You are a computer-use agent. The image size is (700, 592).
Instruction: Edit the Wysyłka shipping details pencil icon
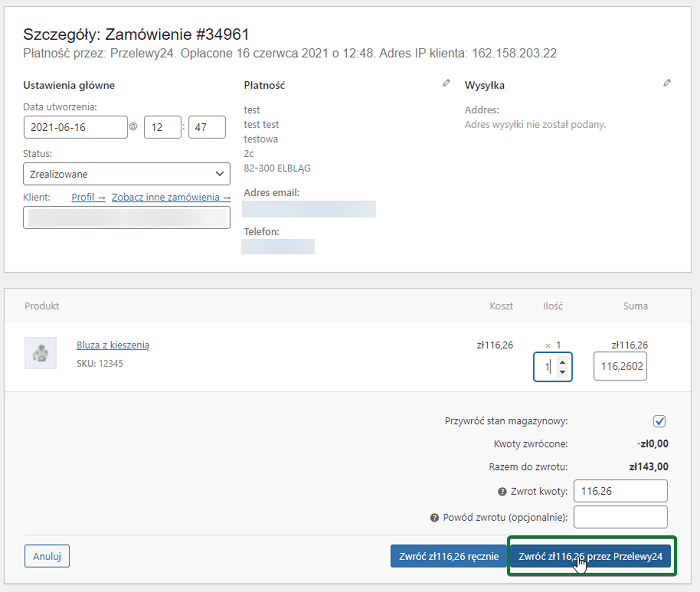click(667, 83)
